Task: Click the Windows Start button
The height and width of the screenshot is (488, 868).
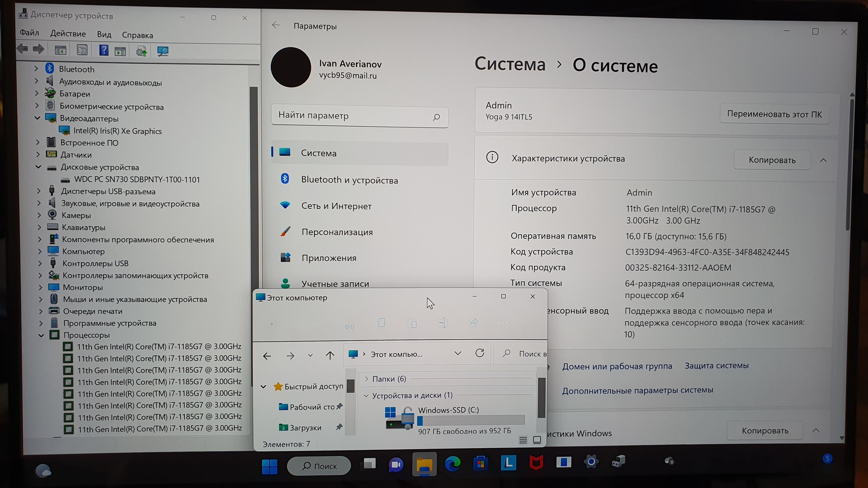Action: 270,466
